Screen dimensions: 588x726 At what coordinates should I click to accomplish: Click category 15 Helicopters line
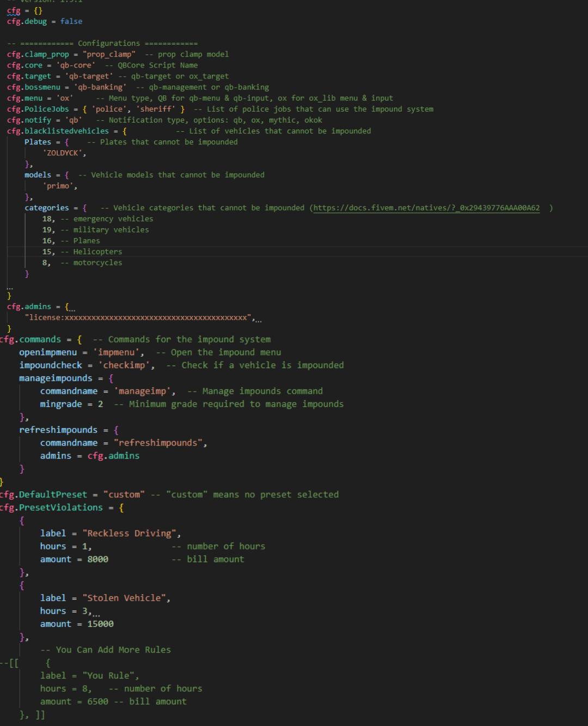coord(82,252)
